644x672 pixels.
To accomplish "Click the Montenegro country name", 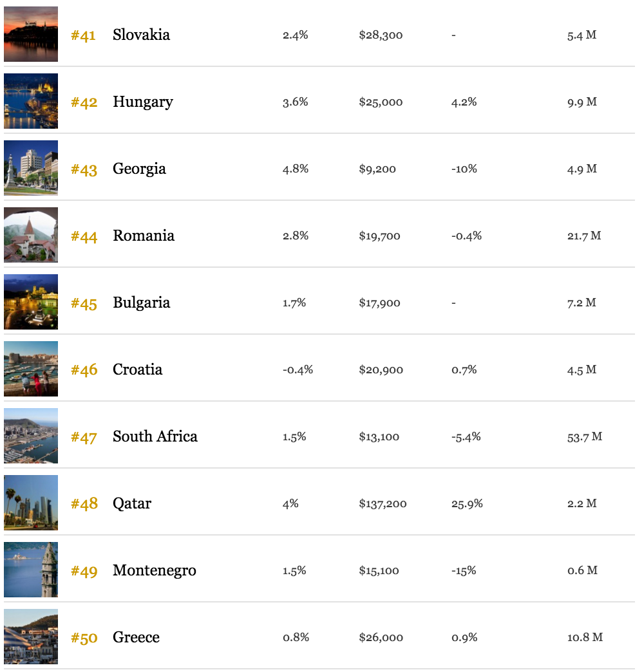I will [155, 570].
